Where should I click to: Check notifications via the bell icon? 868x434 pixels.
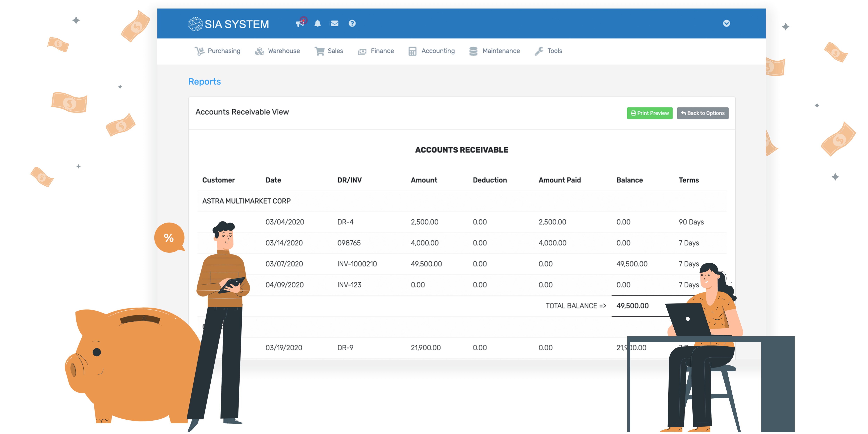click(317, 24)
